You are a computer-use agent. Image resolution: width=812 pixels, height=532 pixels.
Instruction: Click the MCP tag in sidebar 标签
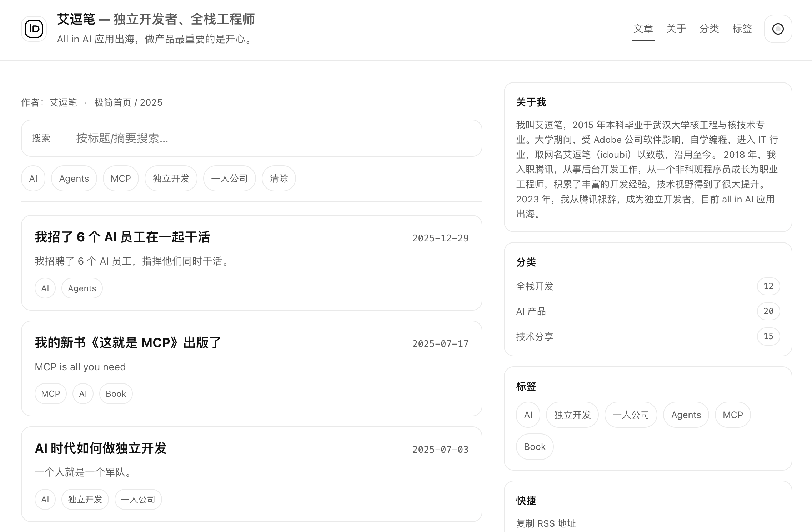tap(732, 415)
